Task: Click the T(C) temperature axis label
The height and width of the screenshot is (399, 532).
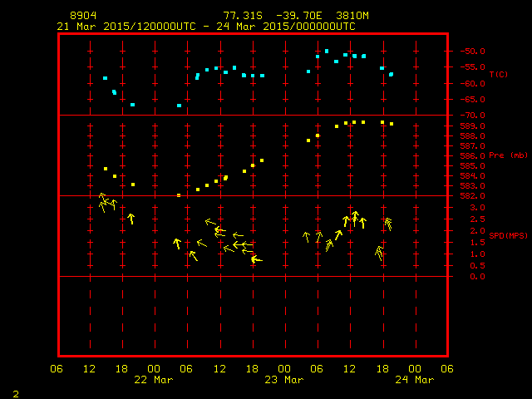Action: click(498, 74)
